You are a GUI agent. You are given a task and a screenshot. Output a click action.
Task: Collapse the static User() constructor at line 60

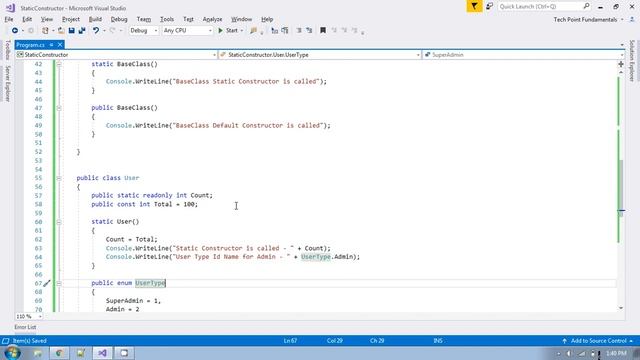point(59,222)
